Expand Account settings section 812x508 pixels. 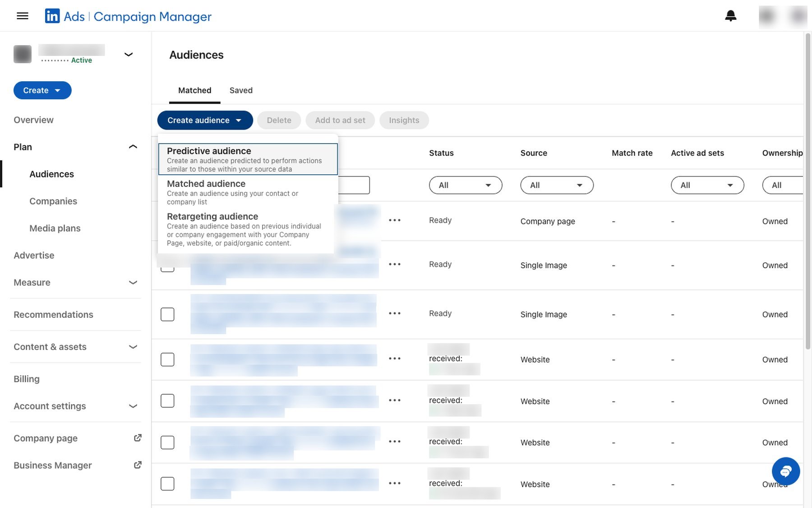pyautogui.click(x=133, y=406)
